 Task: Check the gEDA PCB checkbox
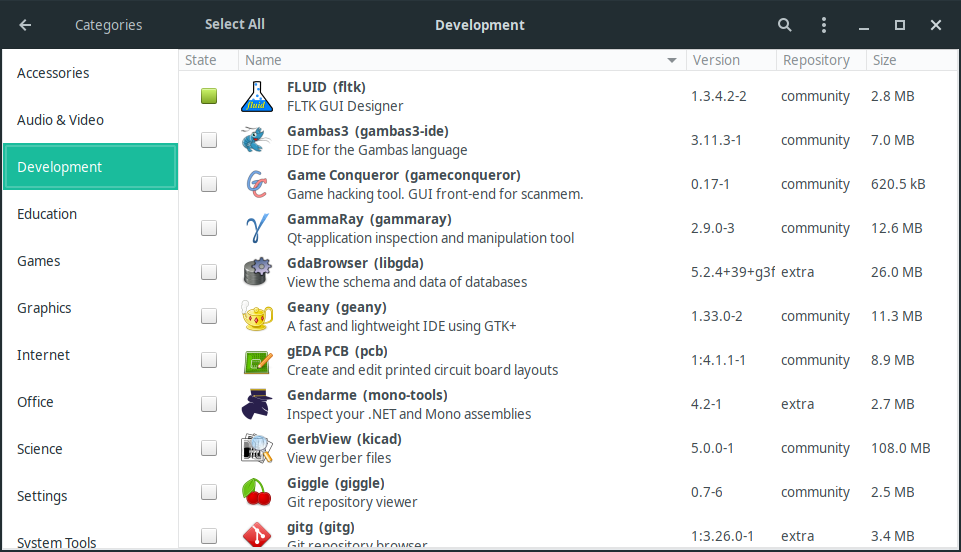[x=209, y=360]
